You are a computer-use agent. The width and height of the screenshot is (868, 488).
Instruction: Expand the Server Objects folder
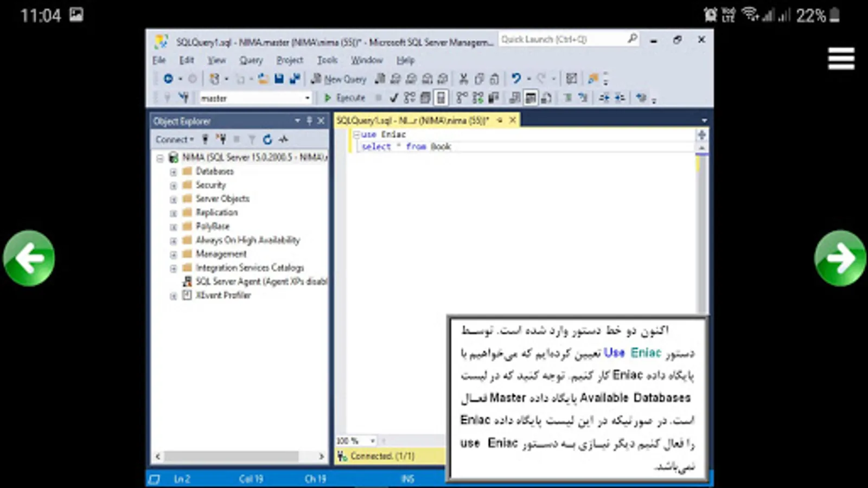[174, 200]
